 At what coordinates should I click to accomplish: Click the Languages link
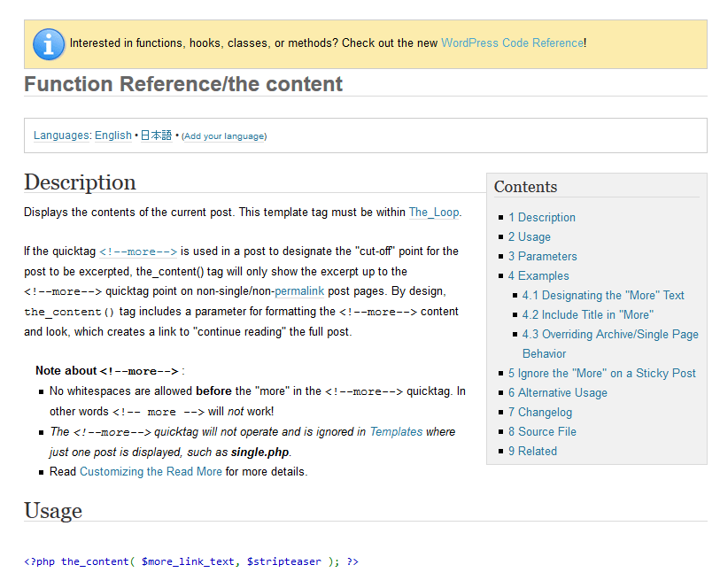(x=61, y=135)
